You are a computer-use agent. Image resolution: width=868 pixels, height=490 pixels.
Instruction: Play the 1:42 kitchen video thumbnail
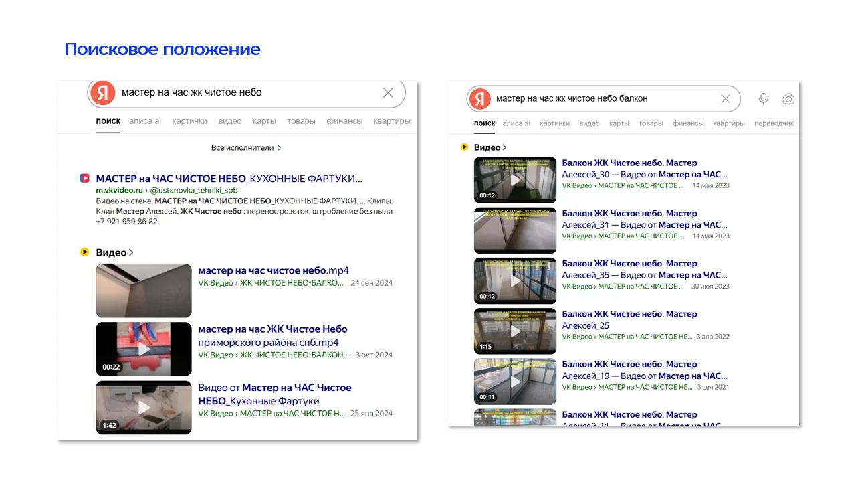[x=144, y=408]
